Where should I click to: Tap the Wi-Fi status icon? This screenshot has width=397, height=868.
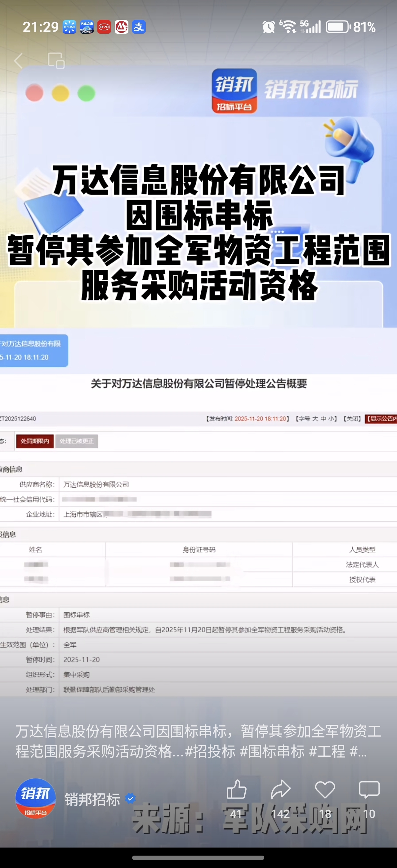tap(288, 27)
